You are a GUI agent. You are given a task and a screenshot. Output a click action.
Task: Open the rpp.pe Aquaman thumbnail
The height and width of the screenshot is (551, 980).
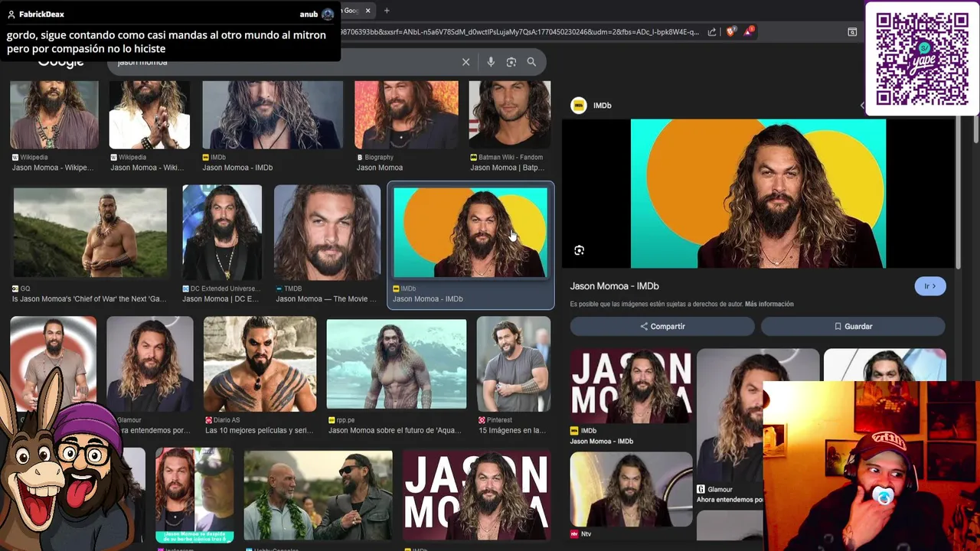click(x=397, y=364)
